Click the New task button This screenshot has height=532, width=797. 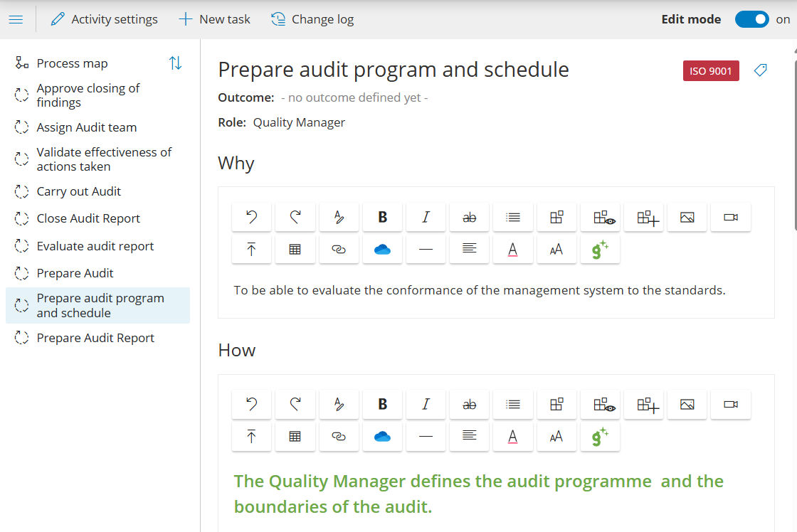pyautogui.click(x=214, y=19)
